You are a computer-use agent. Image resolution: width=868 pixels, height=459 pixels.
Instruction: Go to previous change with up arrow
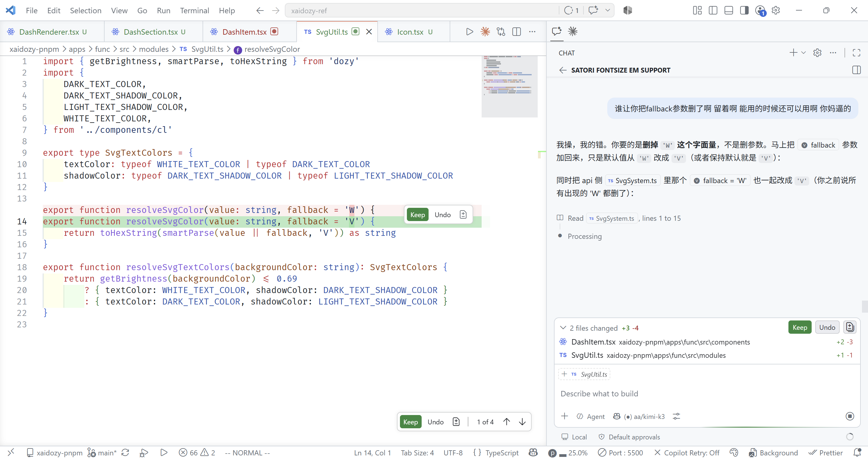point(506,422)
